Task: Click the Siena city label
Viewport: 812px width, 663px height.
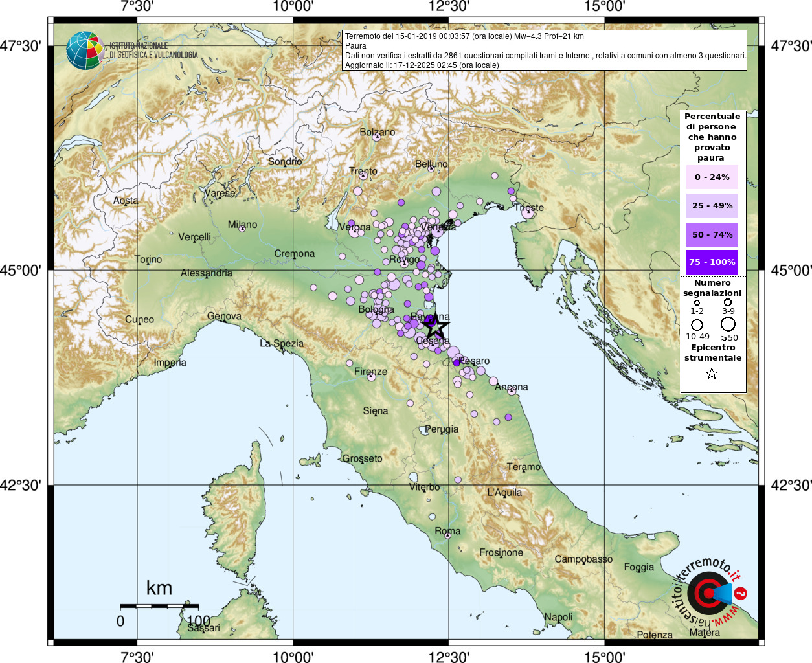Action: coord(376,410)
